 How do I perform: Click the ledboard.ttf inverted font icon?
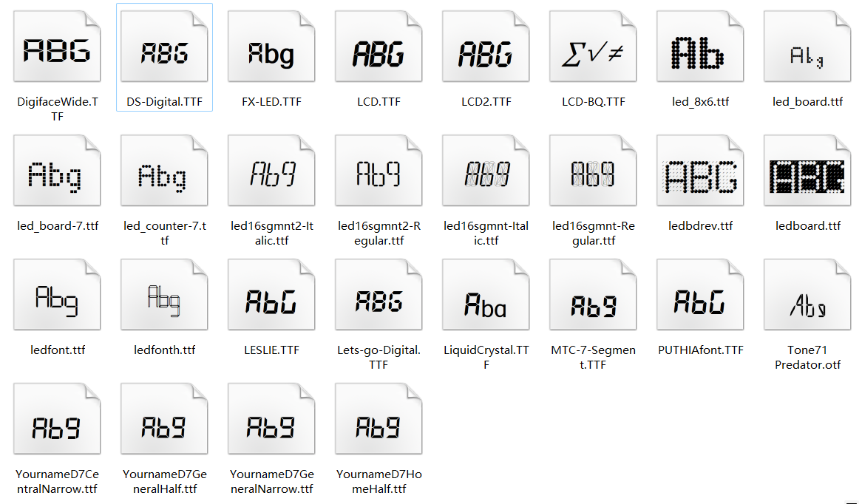807,173
